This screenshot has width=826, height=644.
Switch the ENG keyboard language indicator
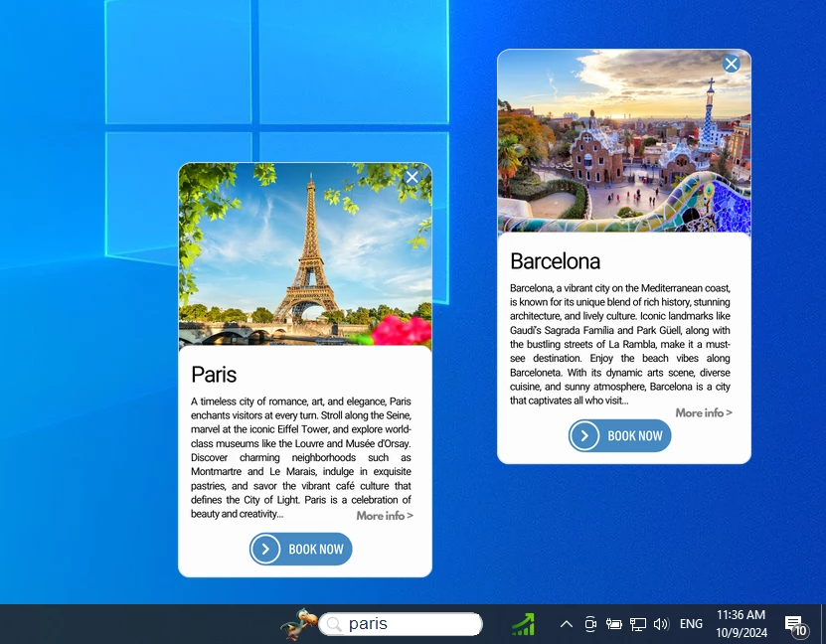[690, 624]
